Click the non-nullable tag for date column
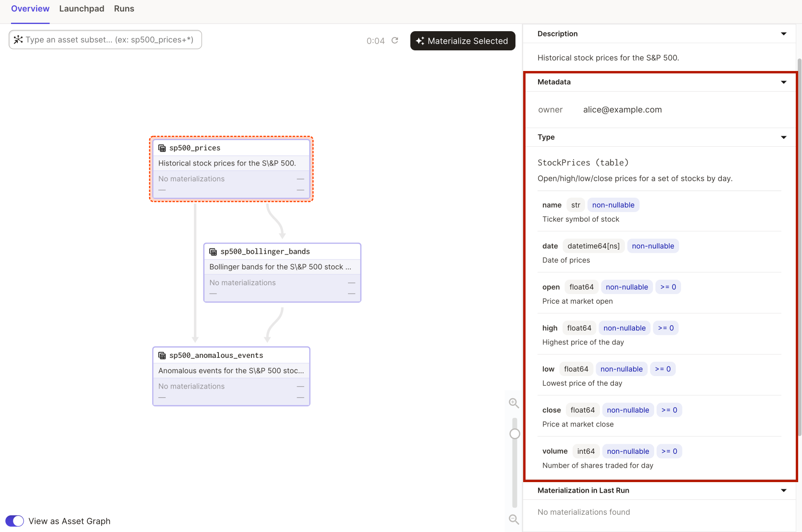Viewport: 802px width, 532px height. tap(653, 246)
